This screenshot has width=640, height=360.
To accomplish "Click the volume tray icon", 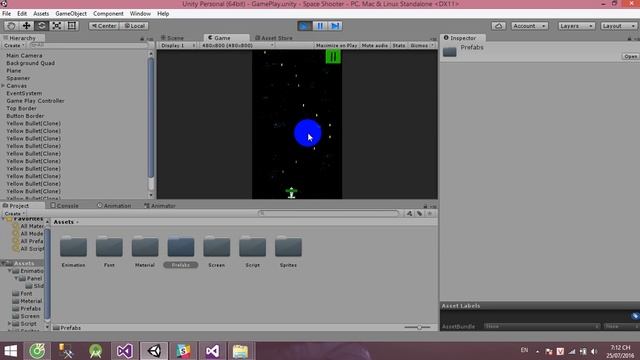I will click(x=594, y=351).
